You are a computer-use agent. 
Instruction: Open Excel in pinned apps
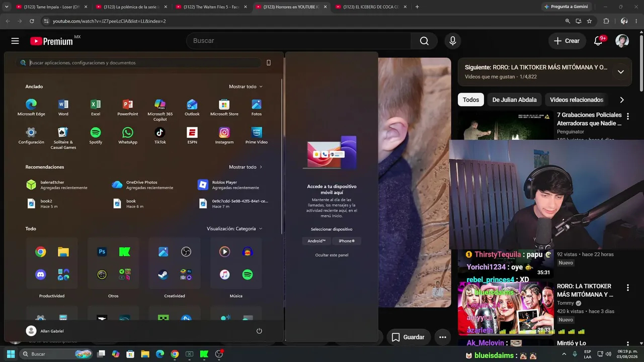point(96,108)
